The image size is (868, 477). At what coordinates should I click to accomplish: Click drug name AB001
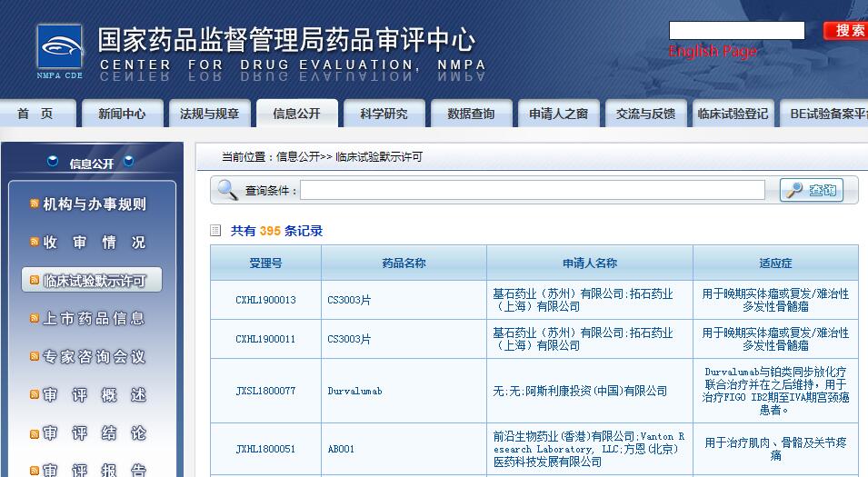click(x=341, y=449)
